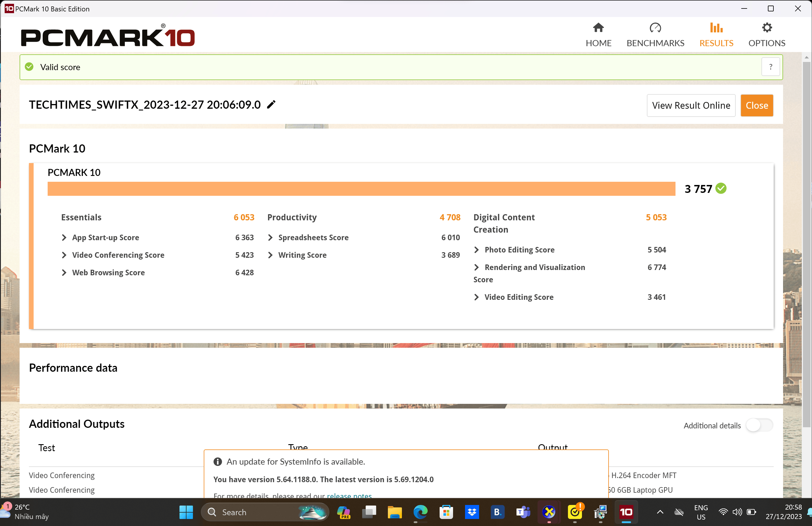Viewport: 812px width, 526px height.
Task: Click green check beside 3 757 score
Action: coord(721,188)
